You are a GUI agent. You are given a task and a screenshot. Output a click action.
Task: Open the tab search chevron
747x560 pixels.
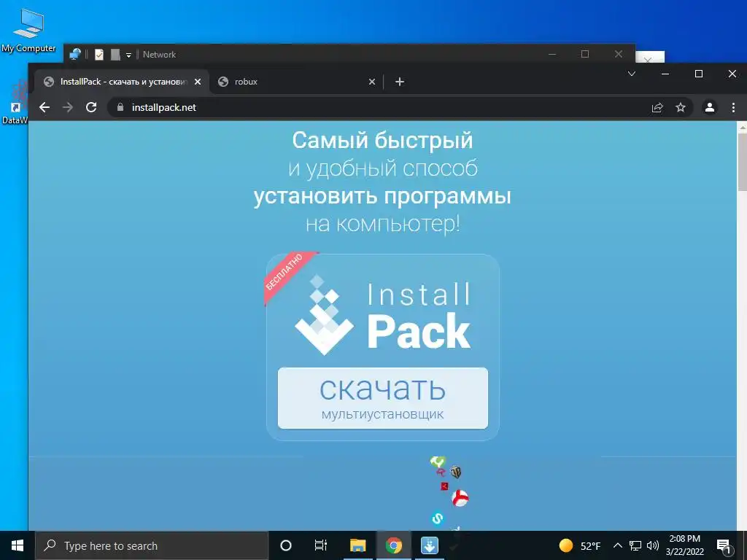pyautogui.click(x=632, y=74)
